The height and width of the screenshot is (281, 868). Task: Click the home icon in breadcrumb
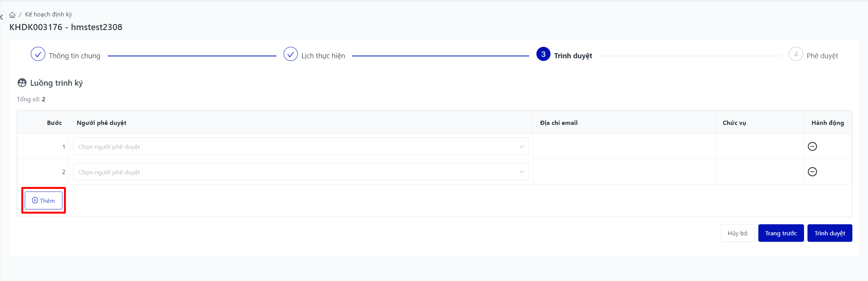(x=13, y=15)
